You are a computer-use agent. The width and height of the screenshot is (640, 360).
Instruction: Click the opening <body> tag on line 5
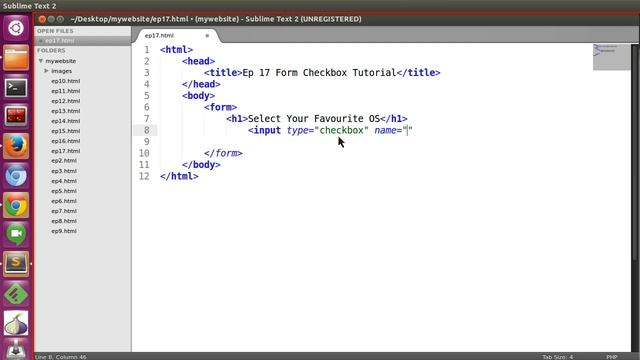(198, 96)
